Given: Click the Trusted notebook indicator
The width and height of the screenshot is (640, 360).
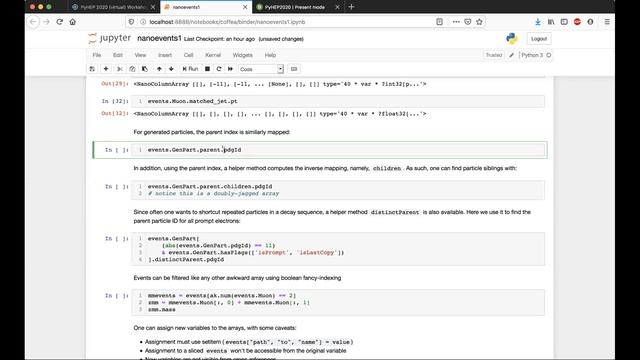Looking at the screenshot, I should click(493, 55).
